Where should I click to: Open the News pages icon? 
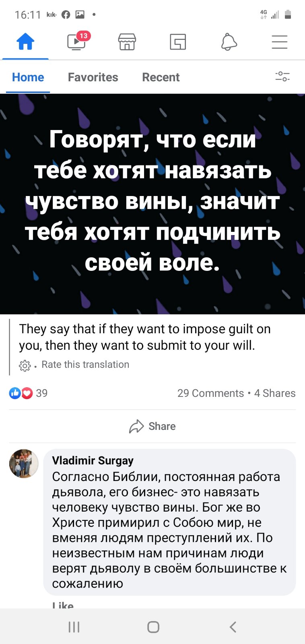tap(178, 42)
